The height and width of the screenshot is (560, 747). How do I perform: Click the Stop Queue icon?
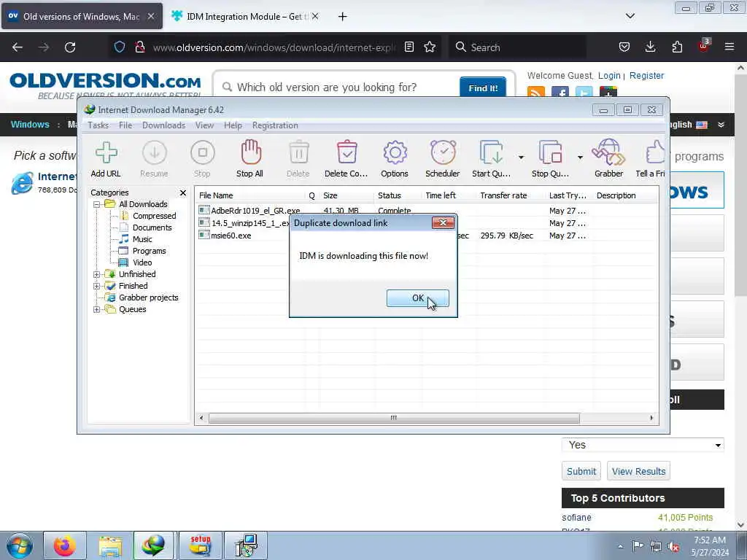click(550, 159)
